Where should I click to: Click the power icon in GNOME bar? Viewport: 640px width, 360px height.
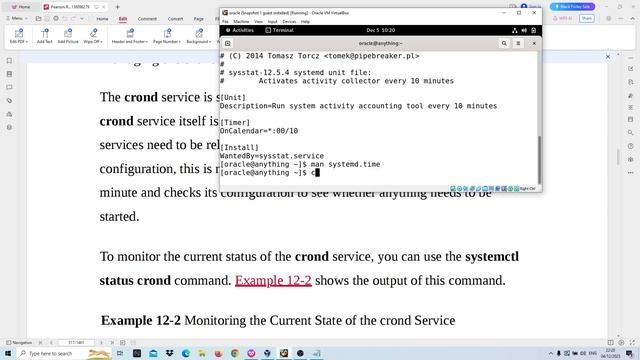[533, 30]
